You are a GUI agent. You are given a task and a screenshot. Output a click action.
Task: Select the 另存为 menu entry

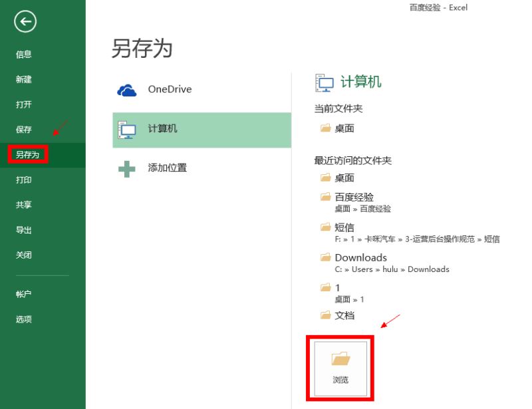(x=28, y=155)
